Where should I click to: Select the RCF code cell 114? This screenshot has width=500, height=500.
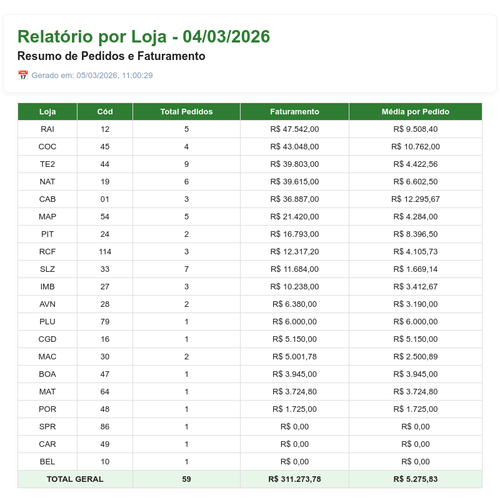105,252
